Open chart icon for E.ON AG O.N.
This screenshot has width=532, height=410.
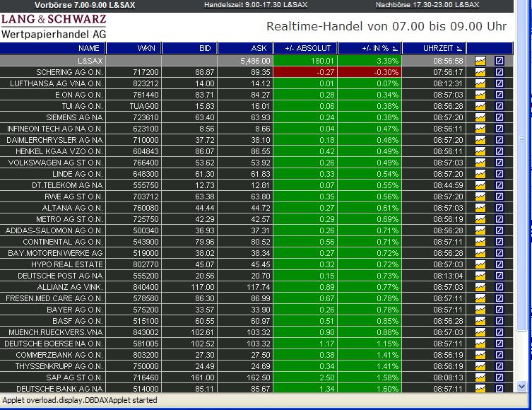pos(480,95)
